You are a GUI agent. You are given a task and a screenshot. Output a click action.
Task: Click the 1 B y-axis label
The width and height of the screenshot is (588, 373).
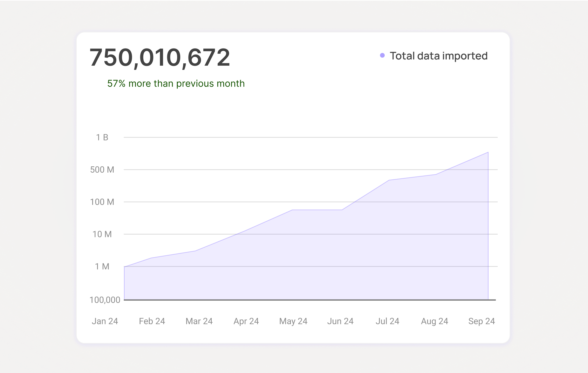(x=102, y=137)
